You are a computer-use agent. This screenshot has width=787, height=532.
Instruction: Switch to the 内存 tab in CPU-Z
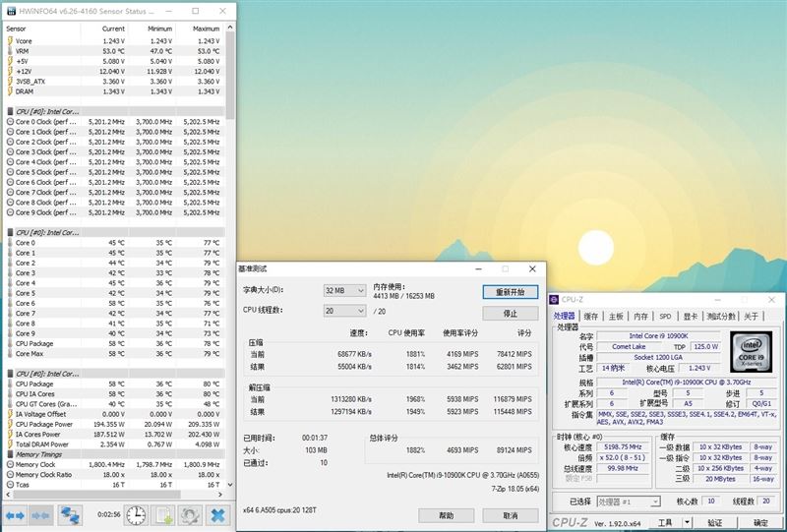coord(641,317)
